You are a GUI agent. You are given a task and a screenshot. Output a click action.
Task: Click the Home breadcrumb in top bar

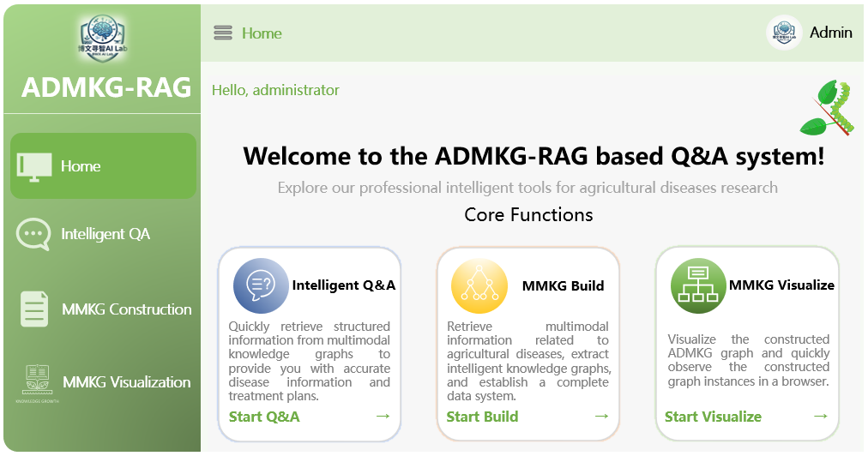click(262, 33)
